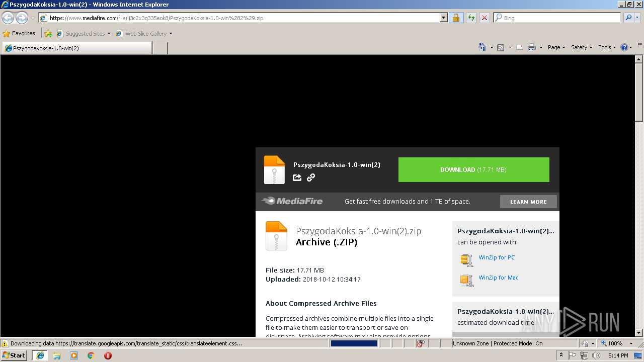Launch Chrome from the taskbar
Image resolution: width=644 pixels, height=362 pixels.
[x=91, y=355]
